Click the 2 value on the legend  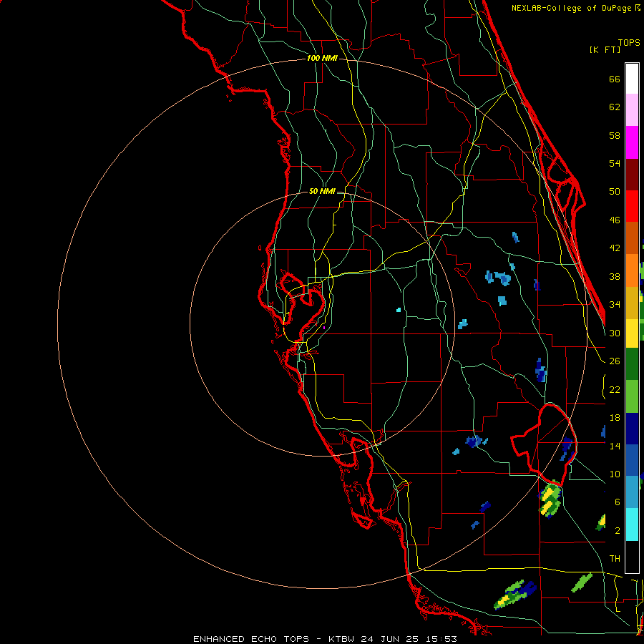[618, 530]
